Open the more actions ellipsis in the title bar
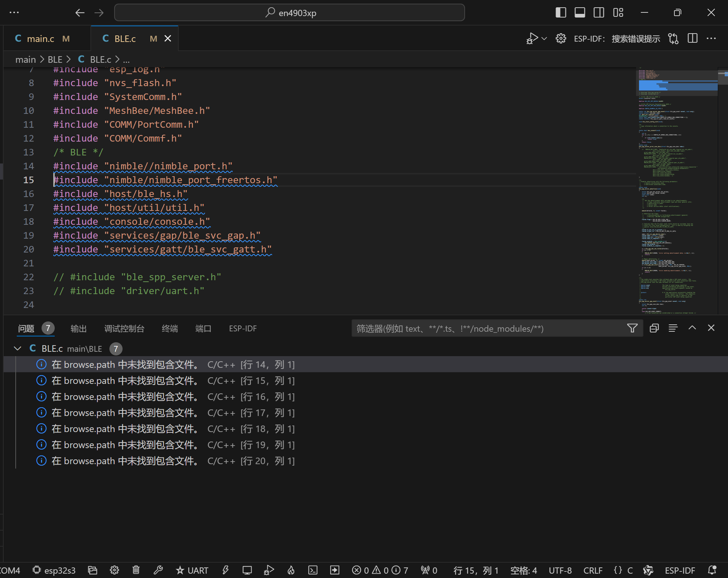The width and height of the screenshot is (728, 578). tap(14, 12)
